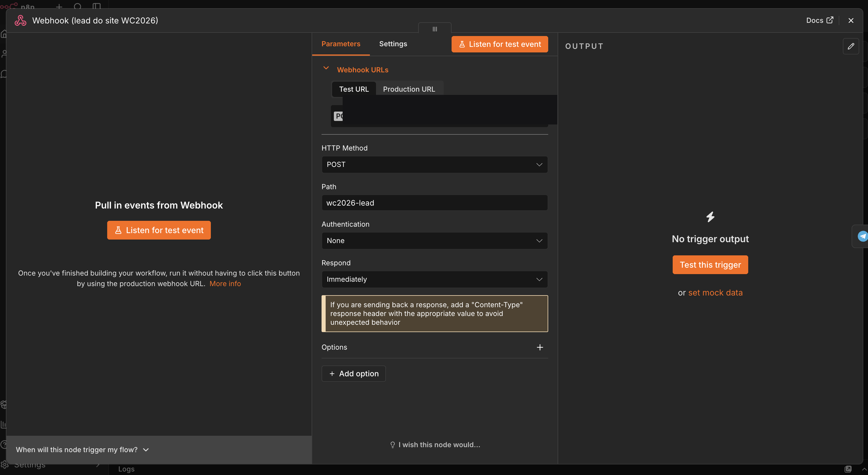
Task: Click Webhook URLs heading text
Action: [x=363, y=70]
